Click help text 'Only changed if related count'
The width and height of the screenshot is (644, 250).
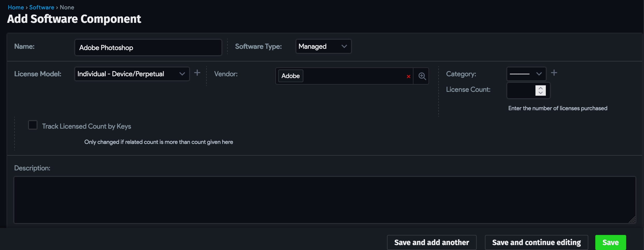click(159, 142)
